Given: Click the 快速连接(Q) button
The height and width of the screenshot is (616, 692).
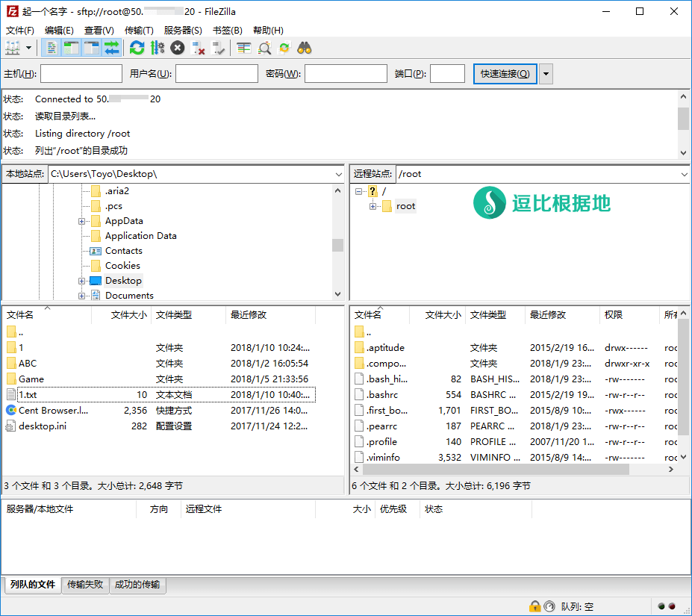Looking at the screenshot, I should (x=505, y=74).
